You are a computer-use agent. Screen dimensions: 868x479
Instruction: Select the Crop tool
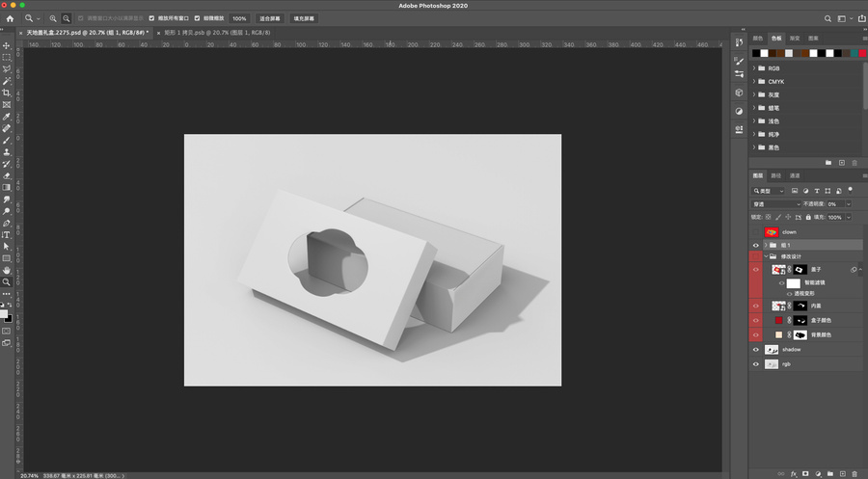coord(7,93)
